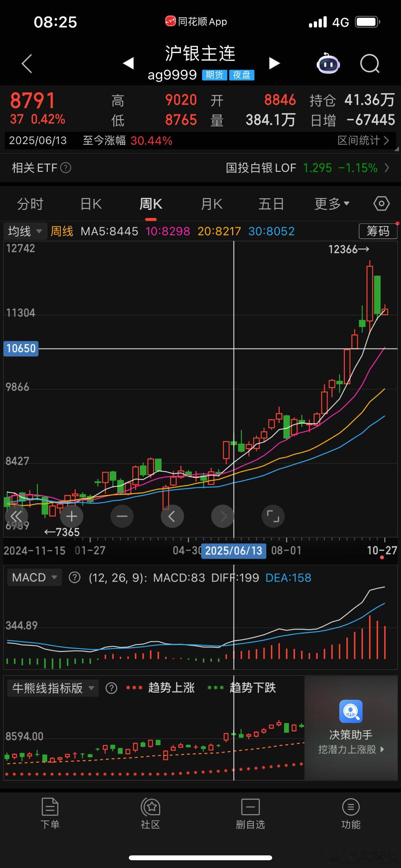This screenshot has width=401, height=868.
Task: Tap 挖潜力上涨股 link
Action: 351,749
